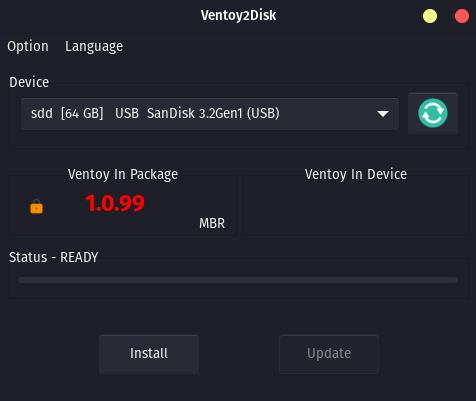Click the Status - READY label

click(54, 257)
